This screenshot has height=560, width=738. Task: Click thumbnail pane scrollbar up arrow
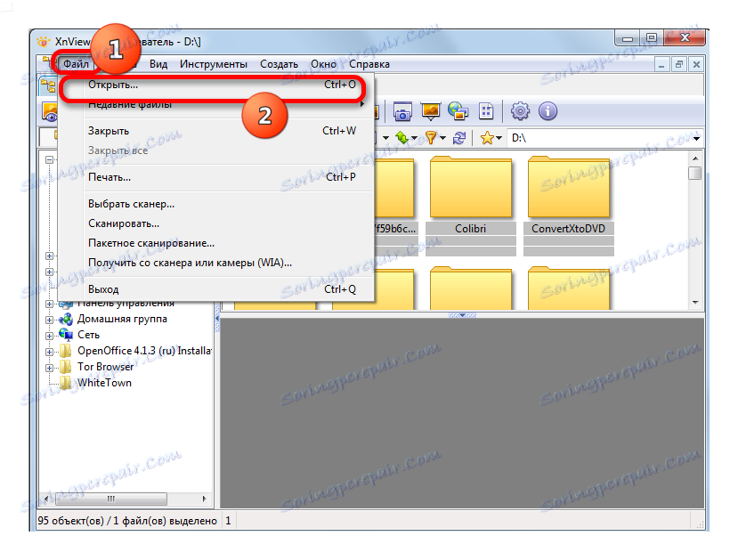point(695,158)
